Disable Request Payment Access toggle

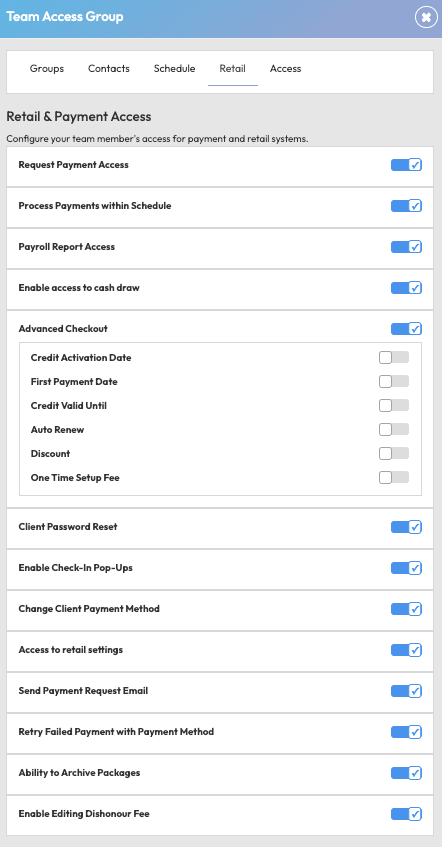coord(406,165)
